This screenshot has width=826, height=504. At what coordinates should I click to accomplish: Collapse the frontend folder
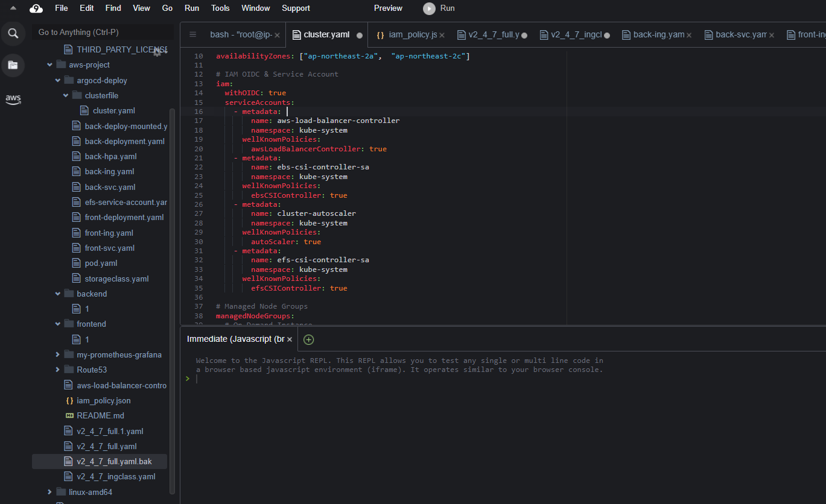pos(58,324)
